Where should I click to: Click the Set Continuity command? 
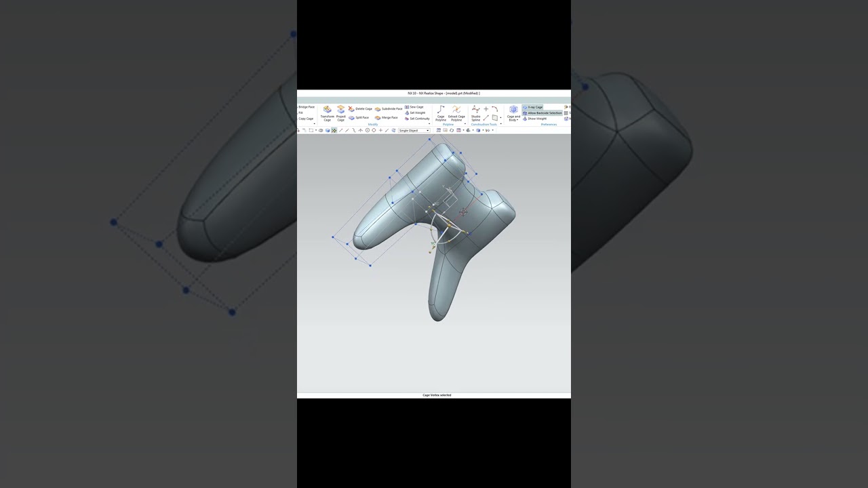(417, 119)
